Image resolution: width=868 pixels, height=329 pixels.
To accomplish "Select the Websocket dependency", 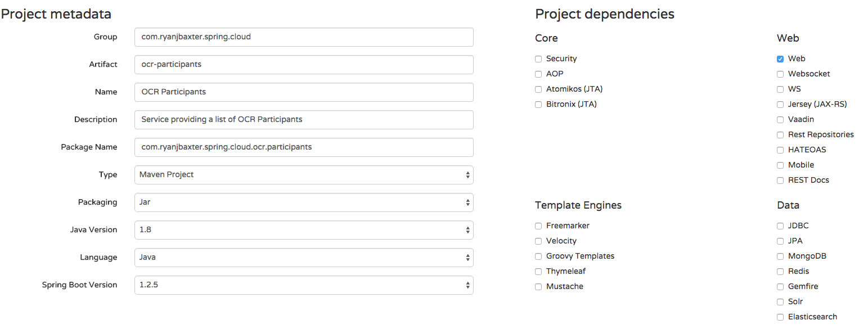I will click(780, 74).
